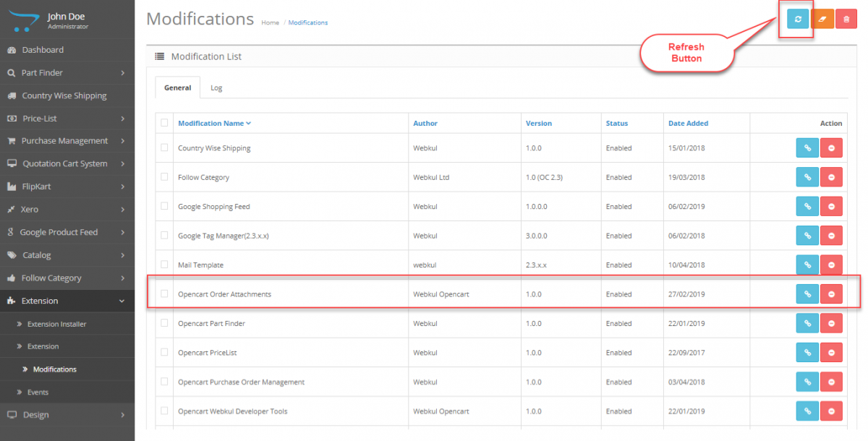Open Events under the Extension menu
The width and height of the screenshot is (868, 441).
point(43,391)
